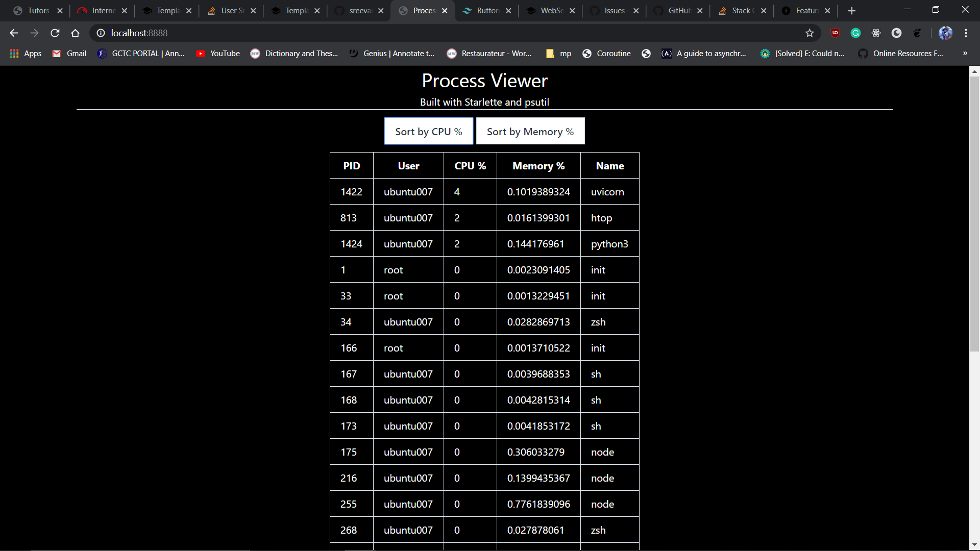Open Chrome three-dot menu

966,33
